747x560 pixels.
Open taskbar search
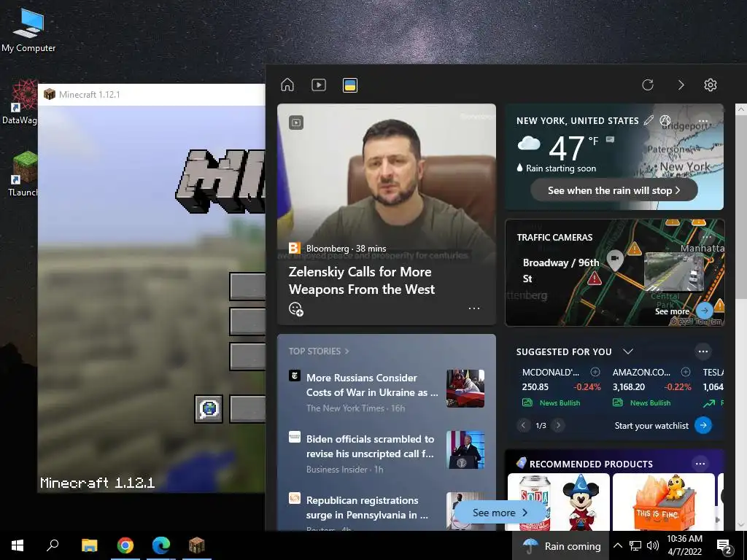(x=53, y=545)
